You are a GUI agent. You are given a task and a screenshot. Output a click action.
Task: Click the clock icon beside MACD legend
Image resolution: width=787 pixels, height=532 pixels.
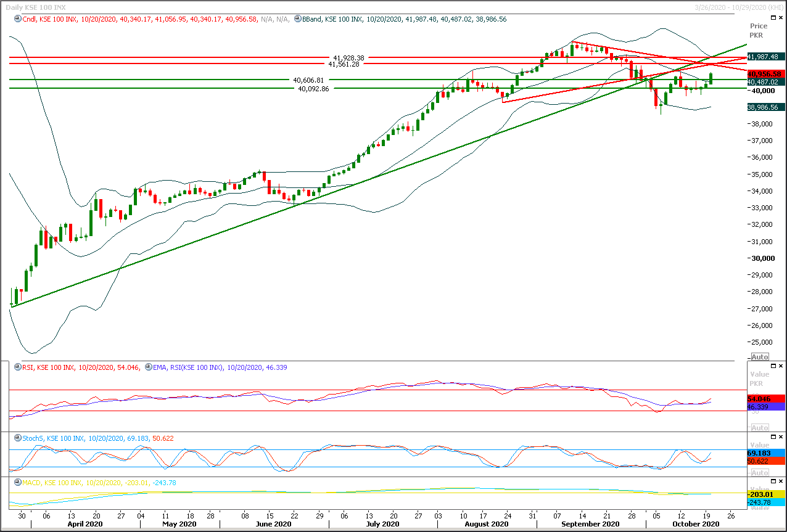pos(18,482)
